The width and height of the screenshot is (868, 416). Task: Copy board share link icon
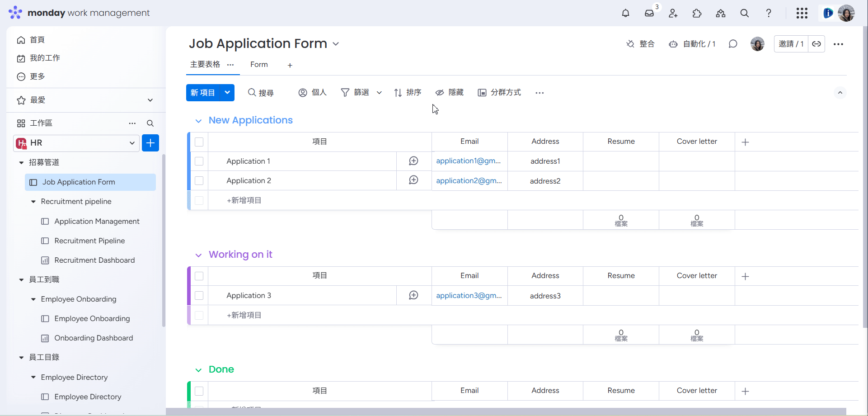tap(816, 44)
